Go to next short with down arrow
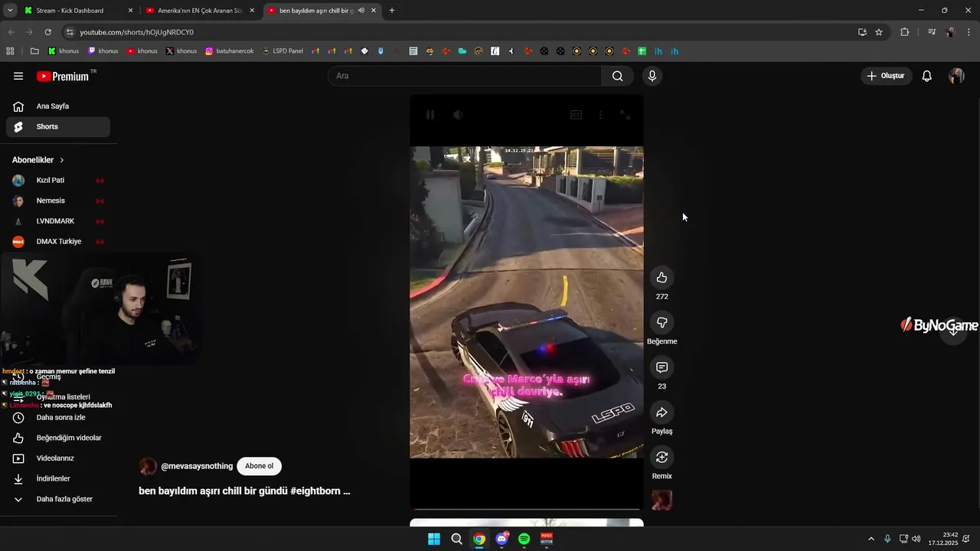 pyautogui.click(x=953, y=331)
